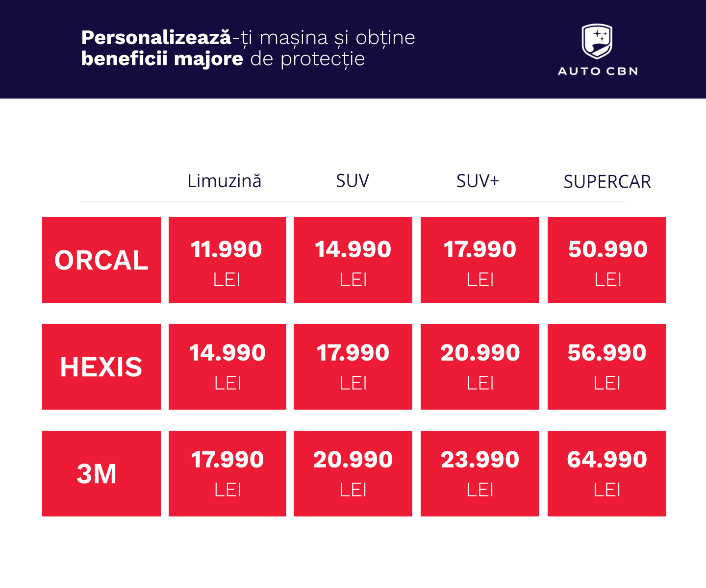Choose the SUV+ column header

478,181
